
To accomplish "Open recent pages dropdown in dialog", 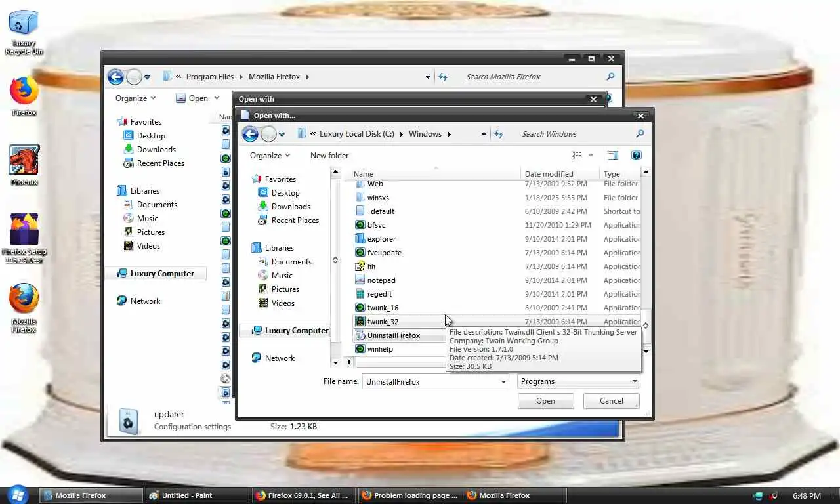I will (x=282, y=134).
